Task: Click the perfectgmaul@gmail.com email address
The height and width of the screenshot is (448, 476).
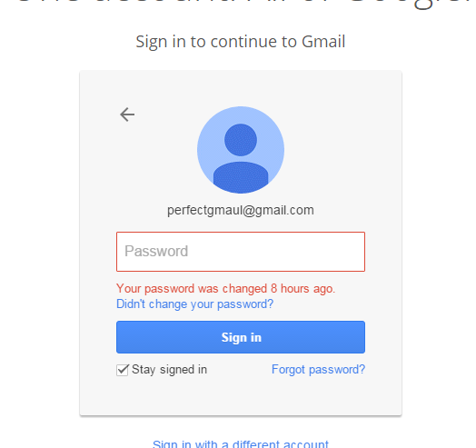Action: click(241, 210)
